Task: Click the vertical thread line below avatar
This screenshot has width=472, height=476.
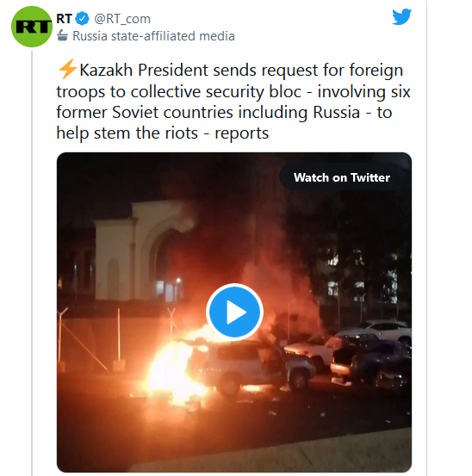Action: 32,263
